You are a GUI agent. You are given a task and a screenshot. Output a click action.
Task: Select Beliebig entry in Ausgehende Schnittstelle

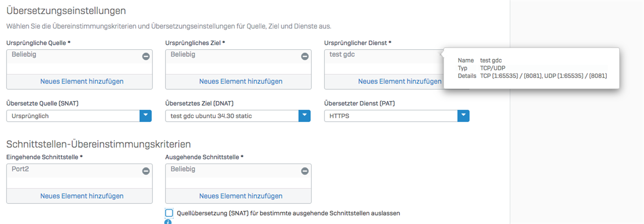pyautogui.click(x=183, y=169)
